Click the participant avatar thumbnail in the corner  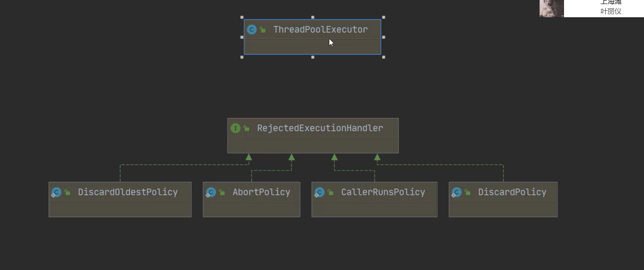click(551, 8)
